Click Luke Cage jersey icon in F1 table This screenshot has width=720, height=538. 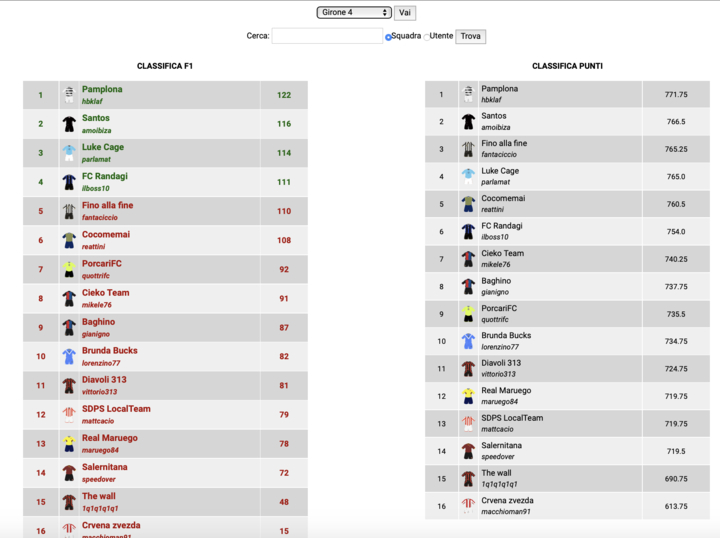68,153
